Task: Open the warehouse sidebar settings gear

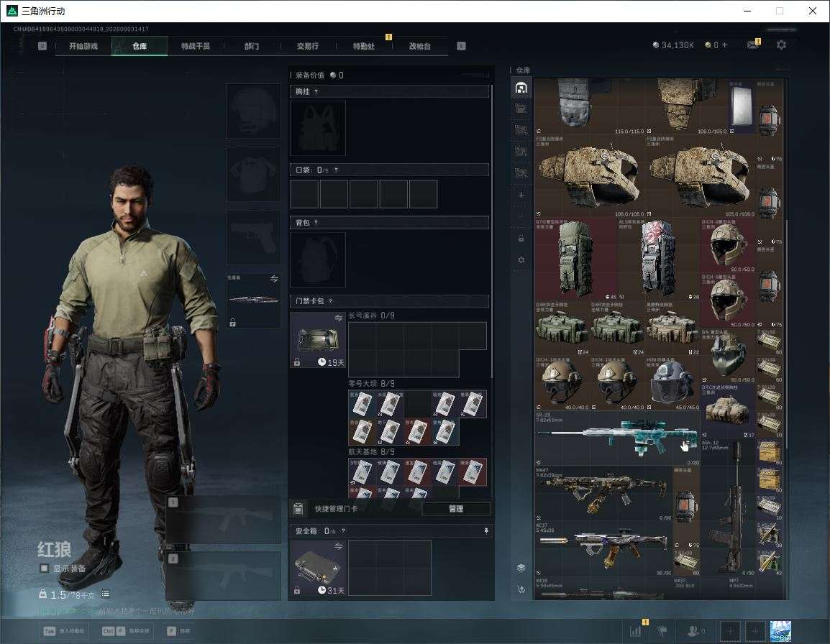Action: click(521, 259)
